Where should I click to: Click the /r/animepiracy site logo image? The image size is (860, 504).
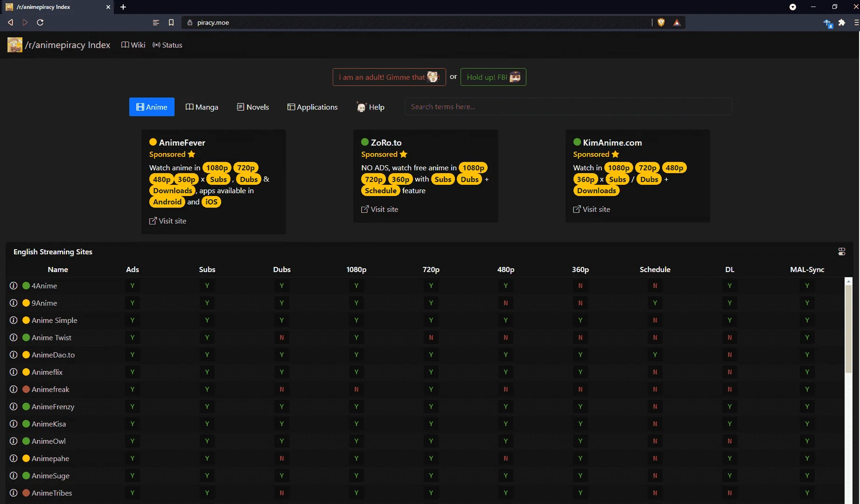[15, 45]
